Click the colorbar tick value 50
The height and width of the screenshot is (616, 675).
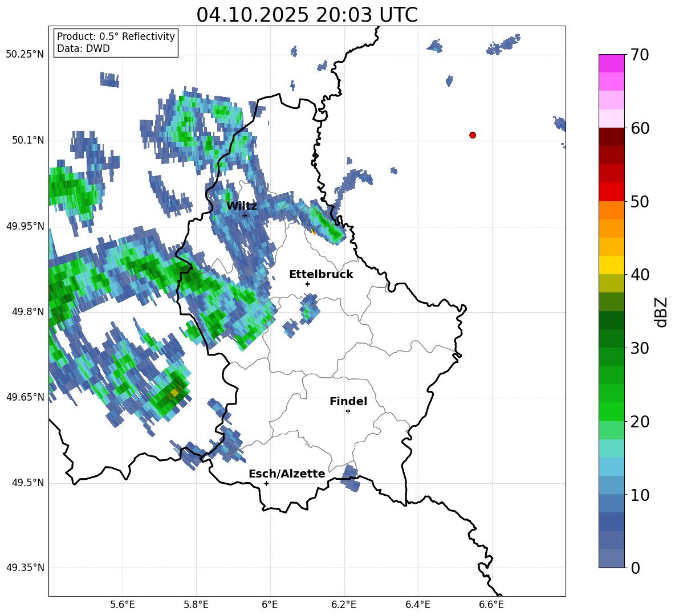[640, 202]
